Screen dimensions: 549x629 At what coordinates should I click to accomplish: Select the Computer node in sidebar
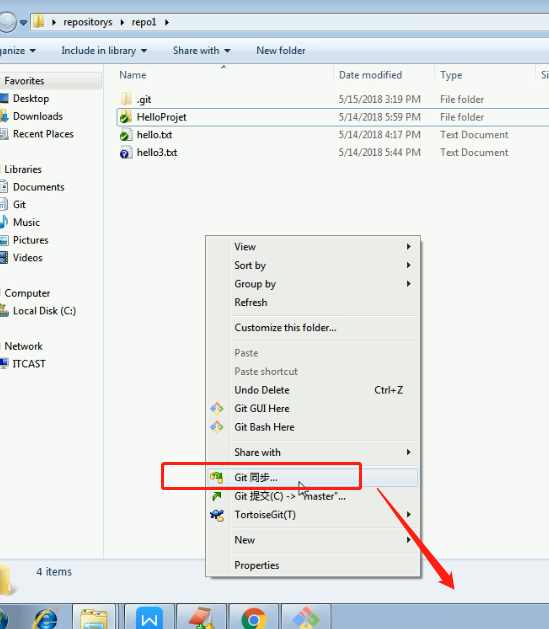(27, 293)
